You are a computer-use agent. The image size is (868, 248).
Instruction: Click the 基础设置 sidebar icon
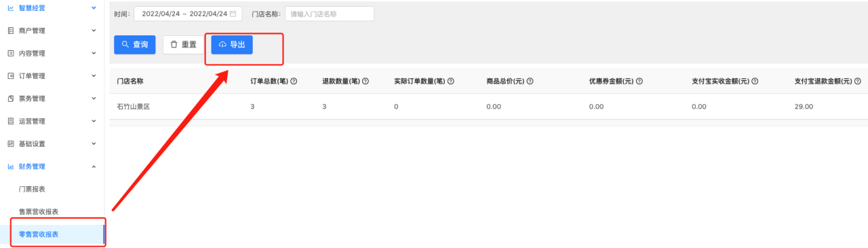click(10, 144)
